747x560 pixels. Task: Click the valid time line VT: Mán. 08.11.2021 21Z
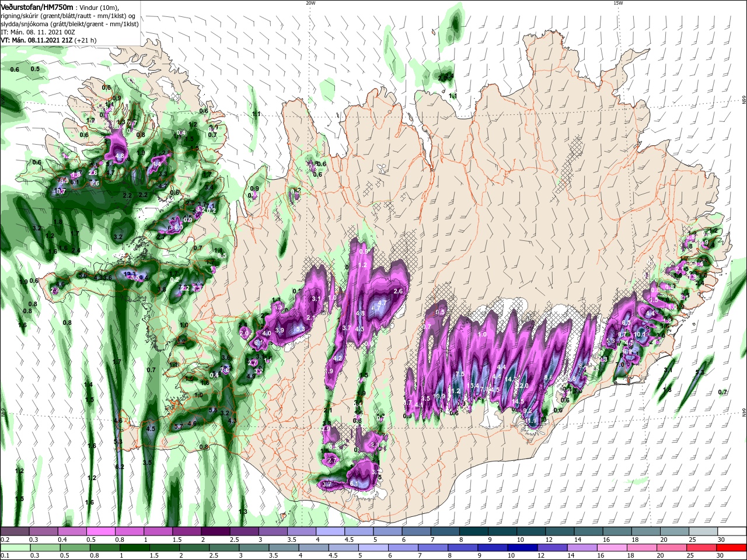37,40
